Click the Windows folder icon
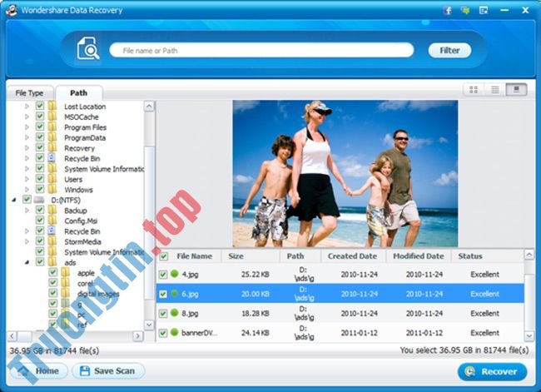Image resolution: width=541 pixels, height=392 pixels. click(52, 189)
